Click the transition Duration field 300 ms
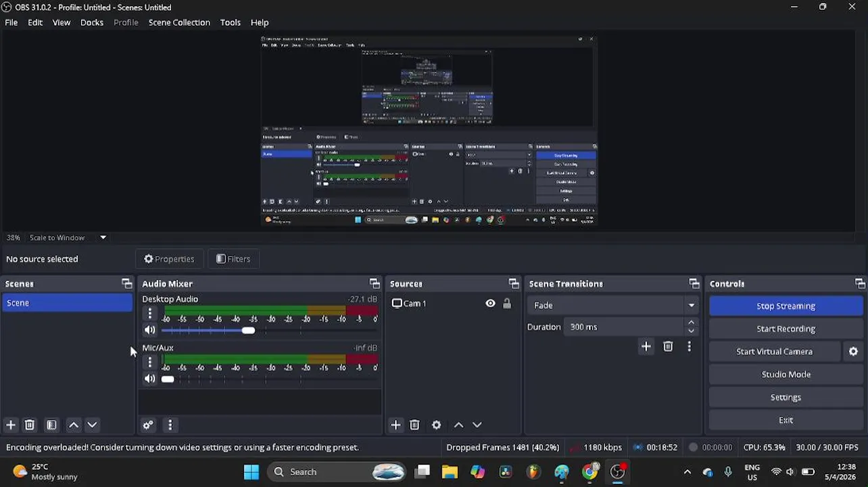Image resolution: width=868 pixels, height=487 pixels. coord(624,327)
